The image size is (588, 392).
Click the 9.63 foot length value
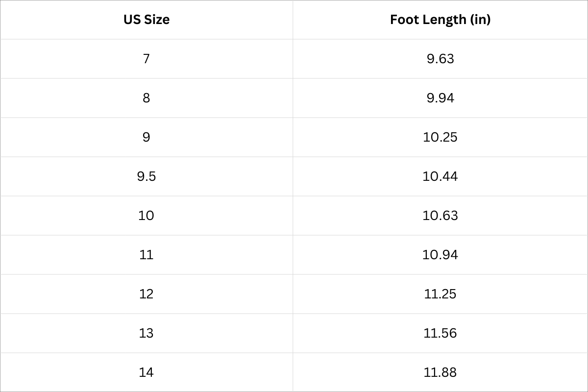pos(440,59)
